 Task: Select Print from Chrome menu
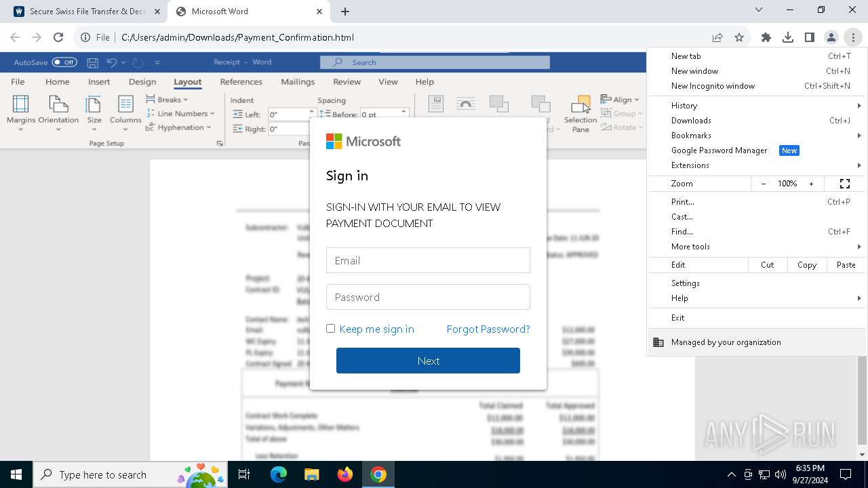[756, 202]
